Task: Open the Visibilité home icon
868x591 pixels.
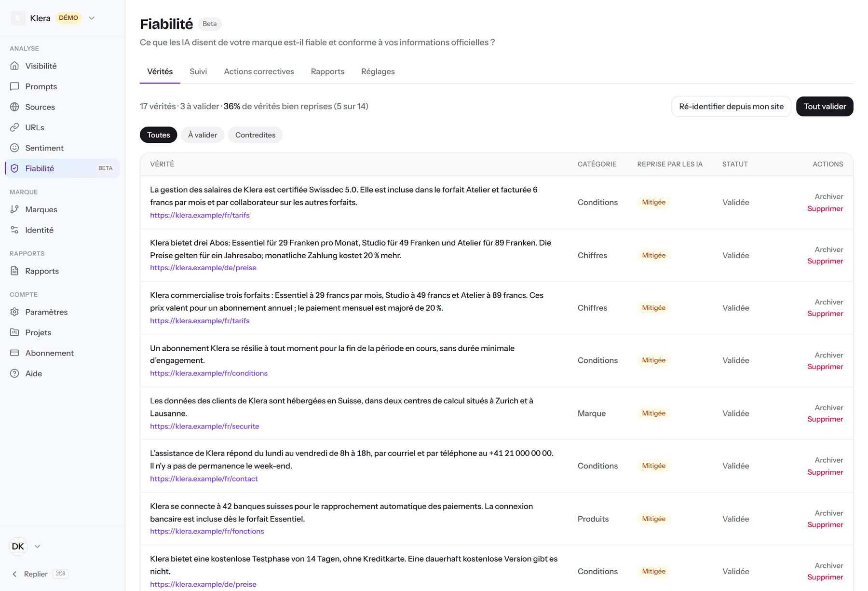Action: tap(14, 66)
